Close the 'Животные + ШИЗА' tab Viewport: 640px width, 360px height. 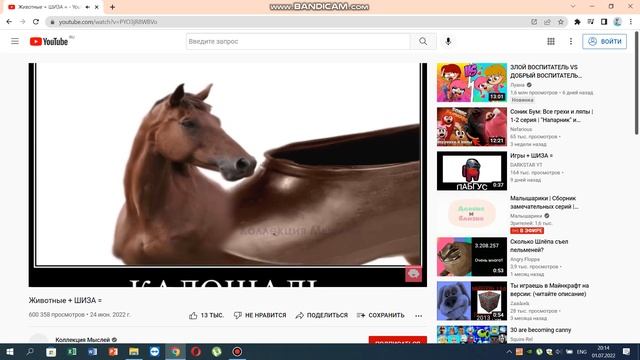click(x=97, y=7)
